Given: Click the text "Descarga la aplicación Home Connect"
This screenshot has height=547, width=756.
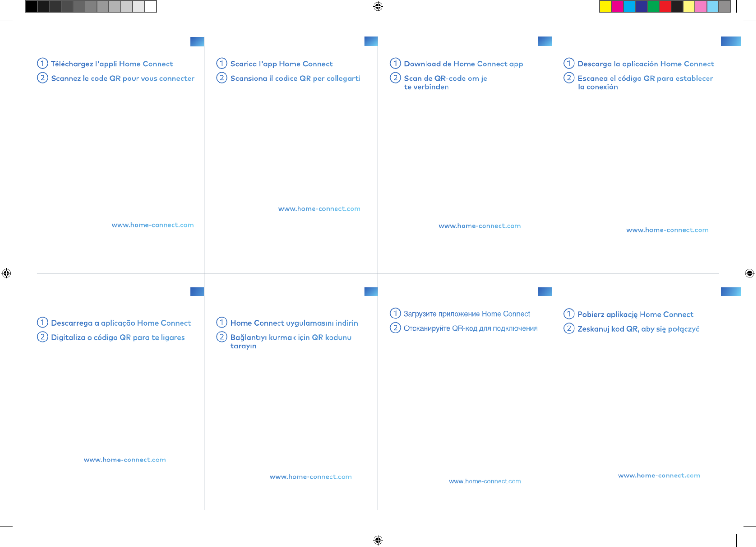Looking at the screenshot, I should coord(646,64).
